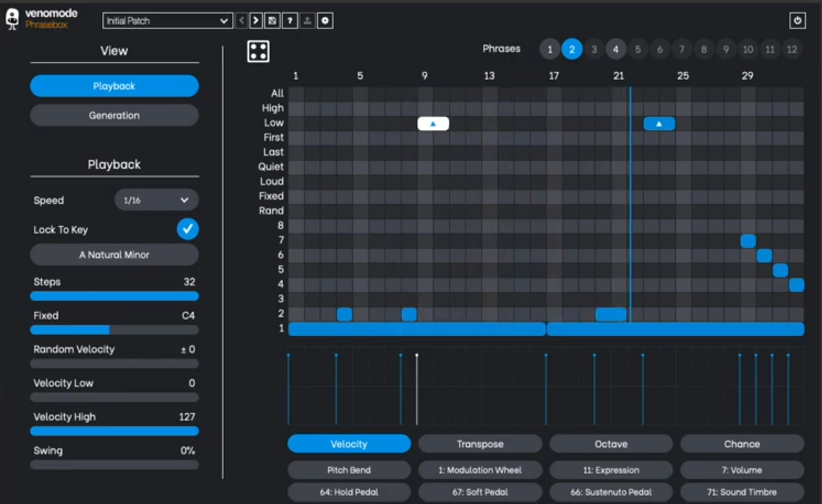Image resolution: width=822 pixels, height=504 pixels.
Task: Select the Velocity lane tab
Action: tap(349, 444)
